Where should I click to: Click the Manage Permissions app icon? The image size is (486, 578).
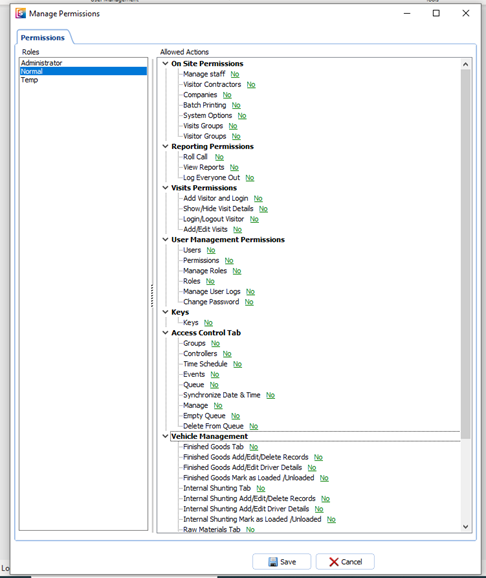tap(20, 14)
